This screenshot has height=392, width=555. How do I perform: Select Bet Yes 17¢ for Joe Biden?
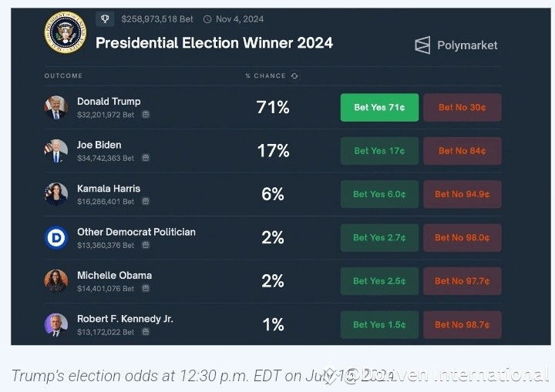[379, 151]
